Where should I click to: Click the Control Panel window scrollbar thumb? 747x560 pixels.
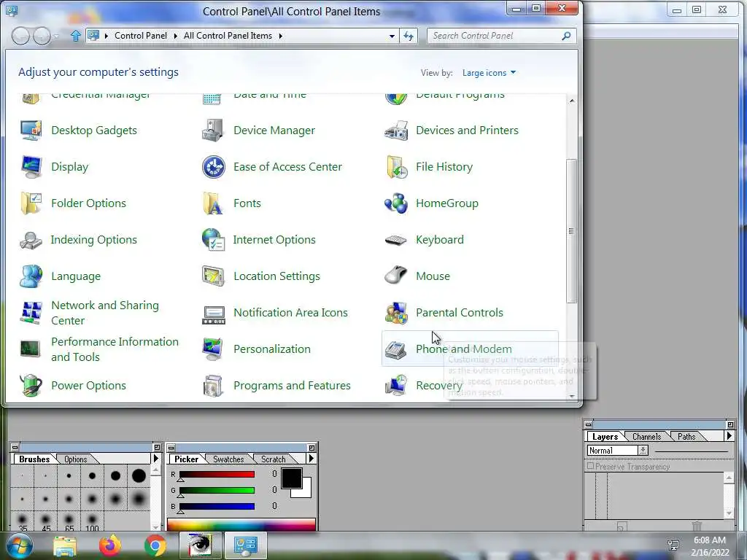click(571, 231)
